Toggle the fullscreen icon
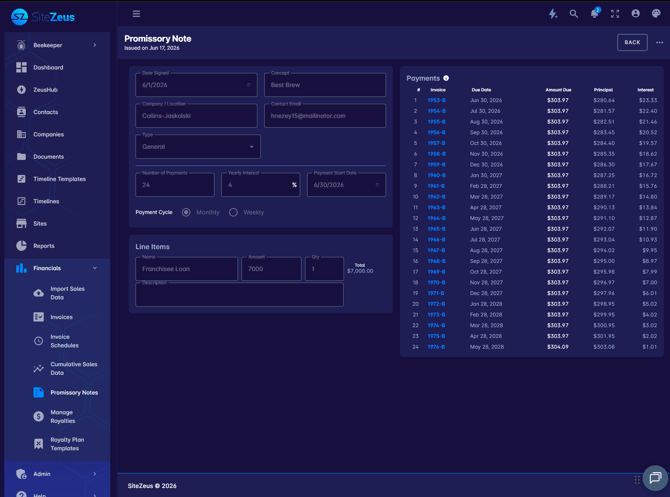 click(615, 14)
